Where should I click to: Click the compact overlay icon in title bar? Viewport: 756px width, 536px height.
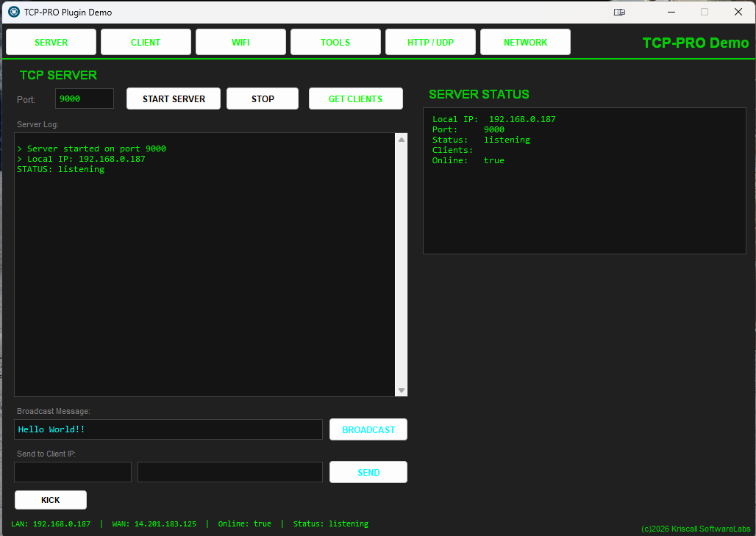(620, 12)
